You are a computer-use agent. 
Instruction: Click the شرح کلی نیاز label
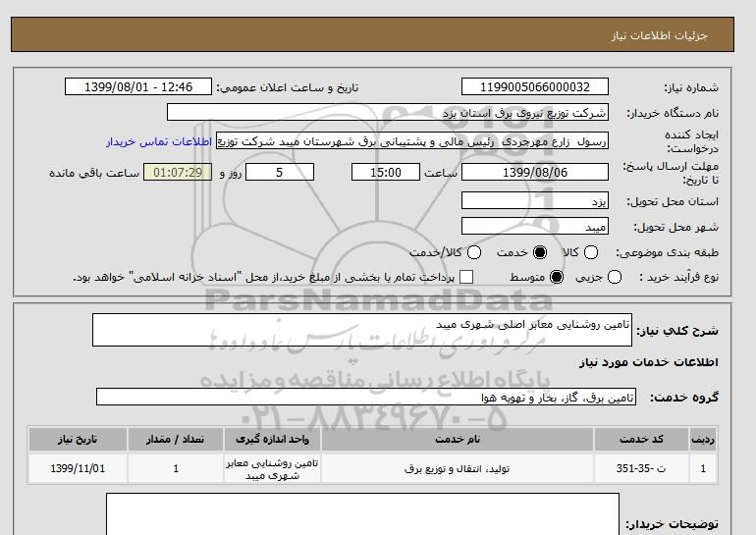pyautogui.click(x=677, y=331)
